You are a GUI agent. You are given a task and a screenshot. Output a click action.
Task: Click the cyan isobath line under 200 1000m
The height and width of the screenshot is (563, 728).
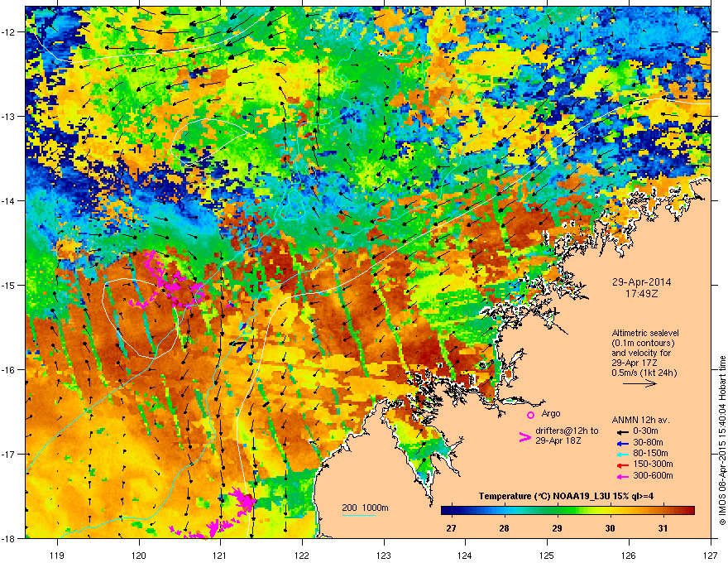point(358,515)
